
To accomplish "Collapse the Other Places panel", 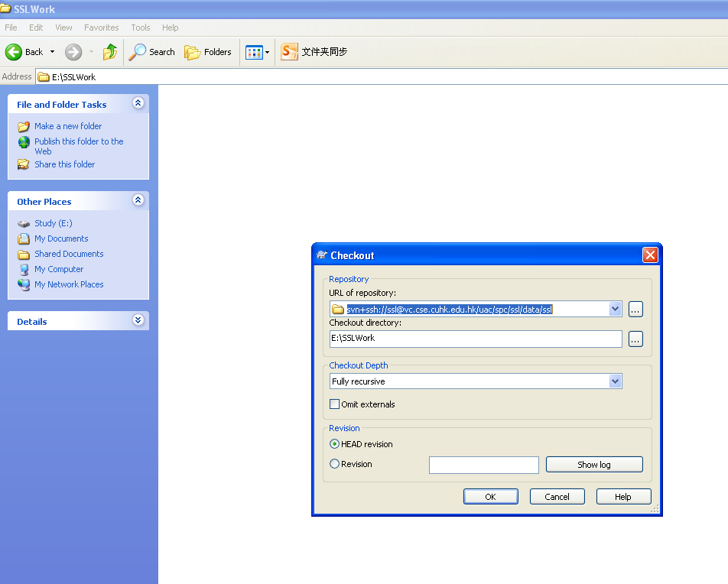I will pyautogui.click(x=138, y=200).
